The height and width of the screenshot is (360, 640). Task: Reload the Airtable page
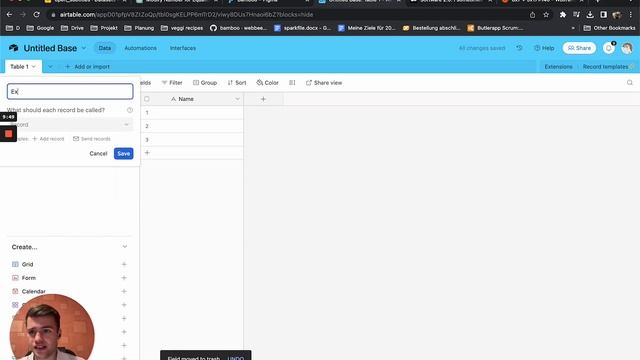point(37,15)
